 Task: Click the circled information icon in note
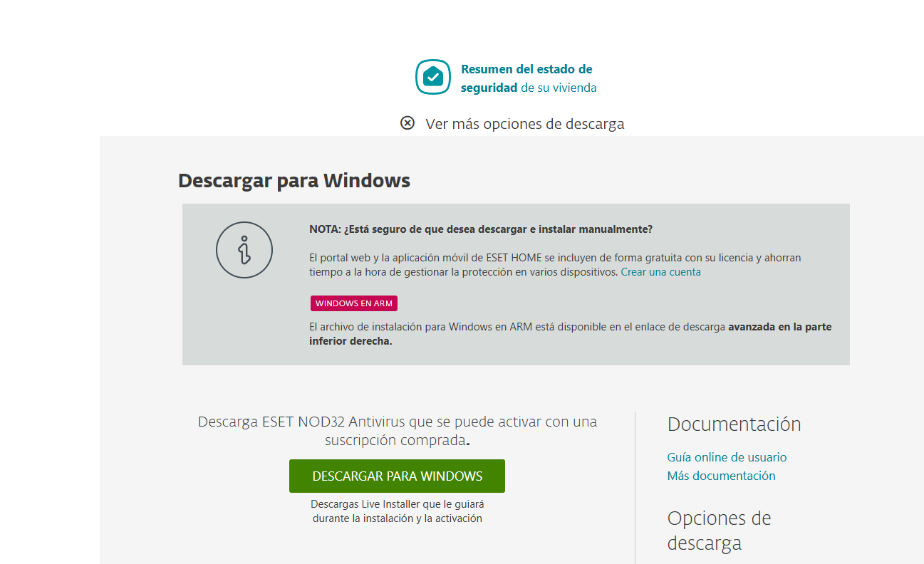click(244, 250)
